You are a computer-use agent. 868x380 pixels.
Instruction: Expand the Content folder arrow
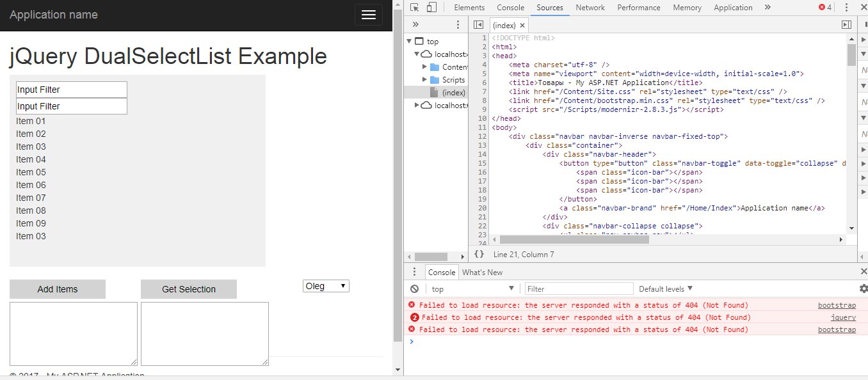[x=424, y=67]
